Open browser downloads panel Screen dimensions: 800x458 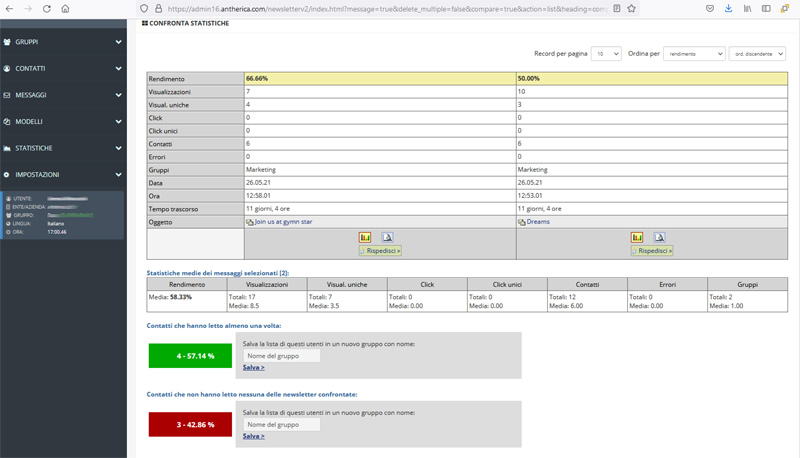728,9
